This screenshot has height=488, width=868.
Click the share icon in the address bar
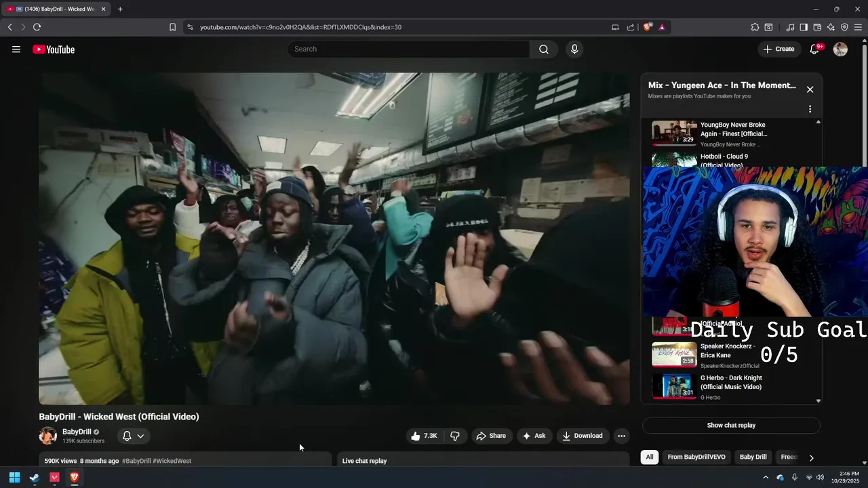coord(631,27)
